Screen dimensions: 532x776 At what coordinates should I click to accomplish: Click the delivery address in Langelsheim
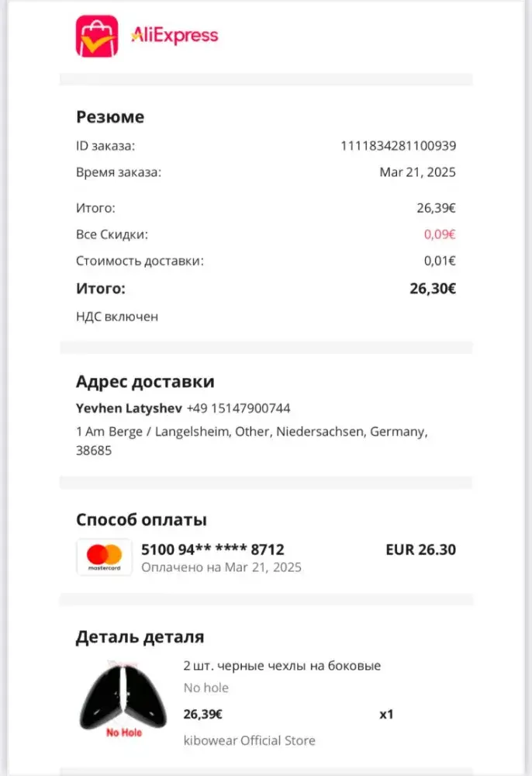coord(251,440)
